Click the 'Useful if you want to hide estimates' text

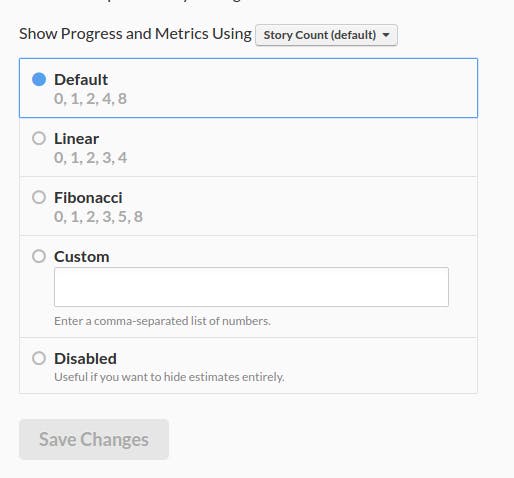pos(169,377)
